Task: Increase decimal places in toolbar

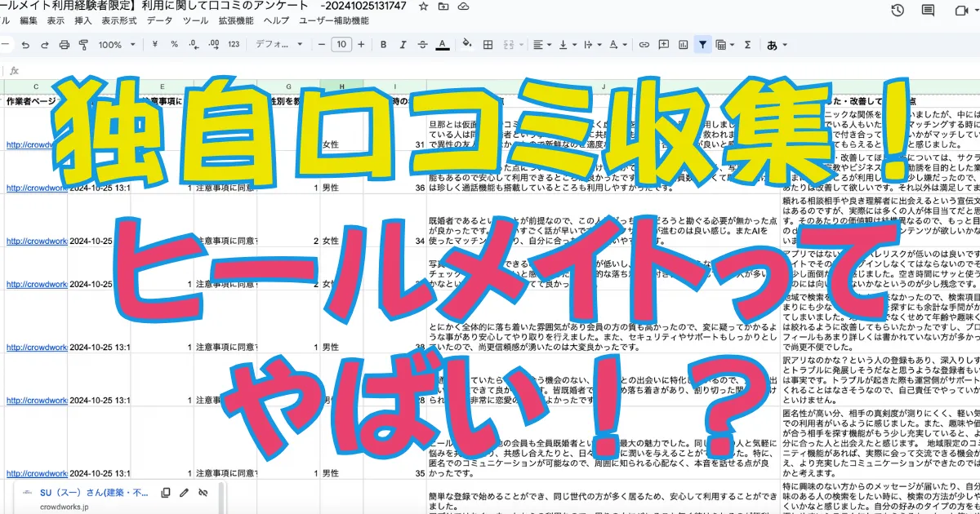Action: coord(214,45)
